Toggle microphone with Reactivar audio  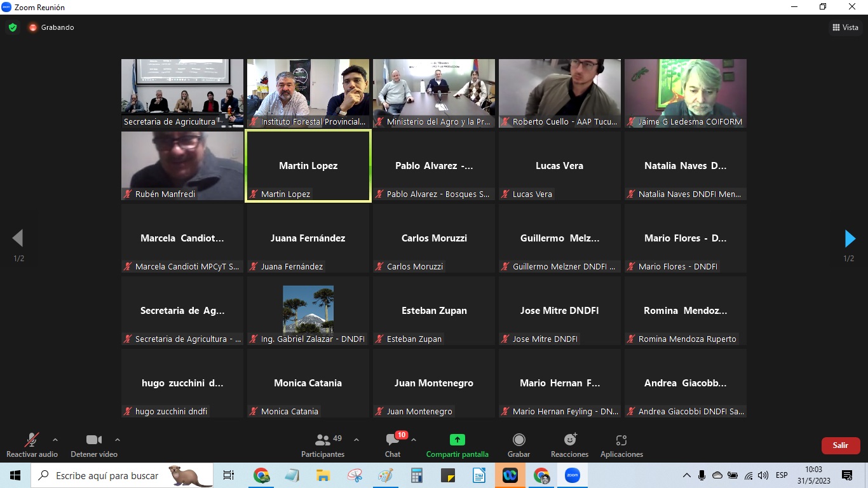[31, 445]
